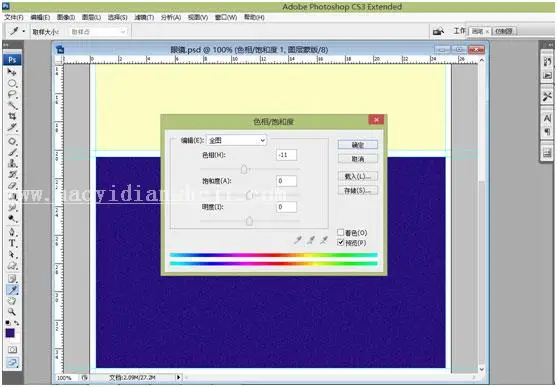Click 确定 to confirm Hue/Saturation
Screen dimensions: 557x387
(x=358, y=145)
